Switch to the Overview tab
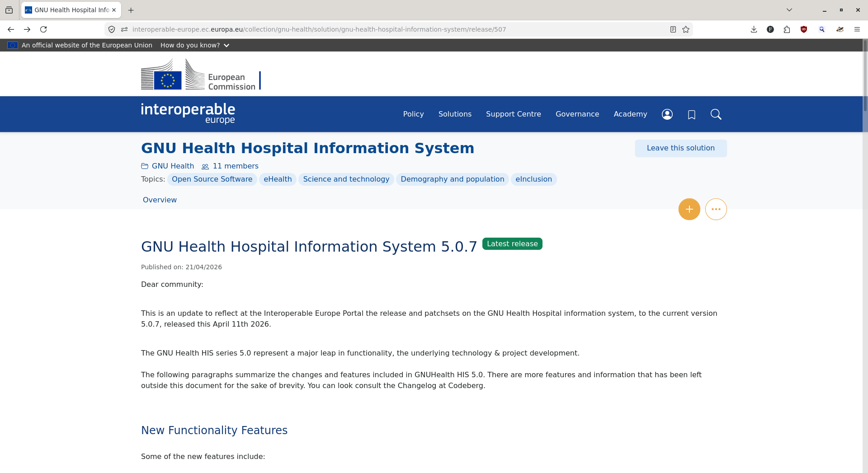 [x=160, y=200]
